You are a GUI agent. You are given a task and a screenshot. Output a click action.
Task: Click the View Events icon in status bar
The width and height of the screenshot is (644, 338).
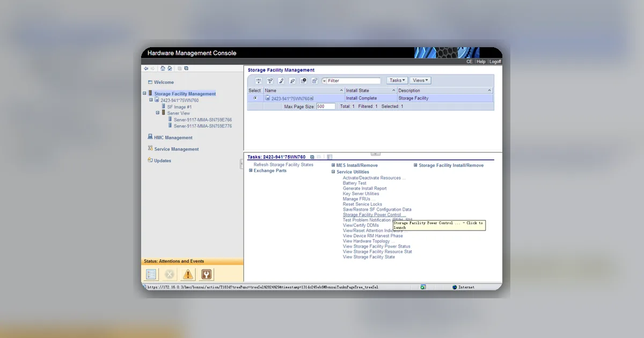[x=151, y=274]
